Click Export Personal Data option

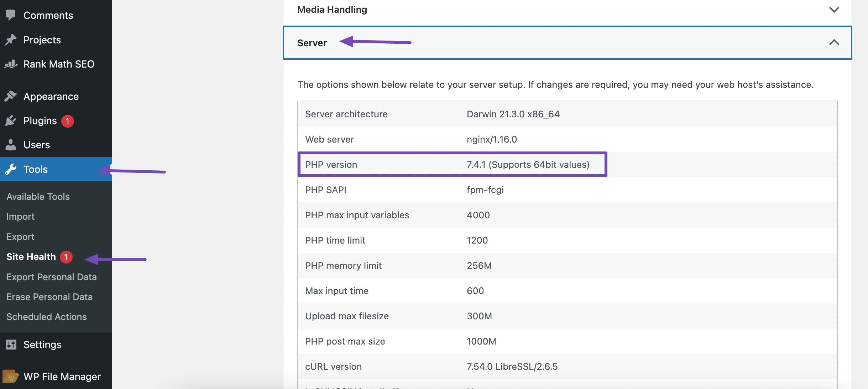click(x=52, y=276)
